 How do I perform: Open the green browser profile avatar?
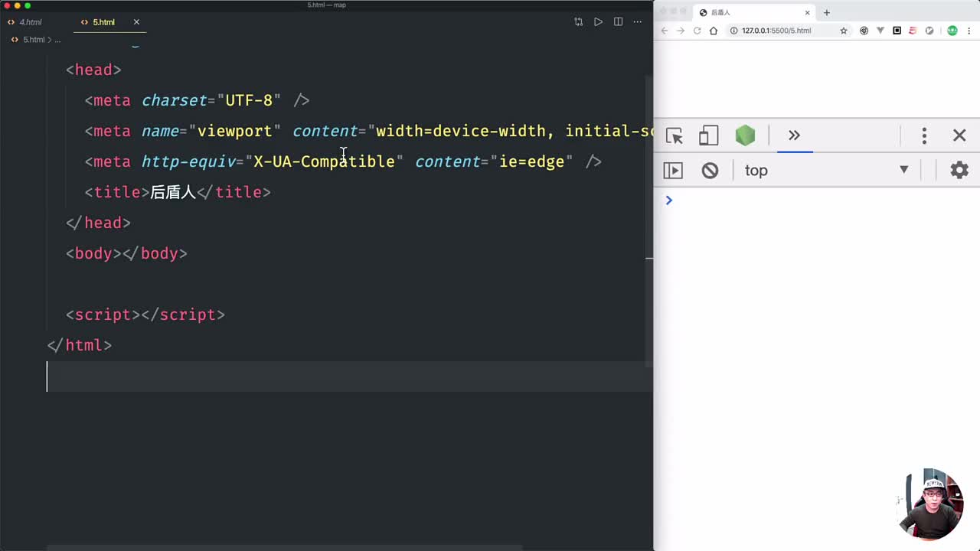point(952,31)
